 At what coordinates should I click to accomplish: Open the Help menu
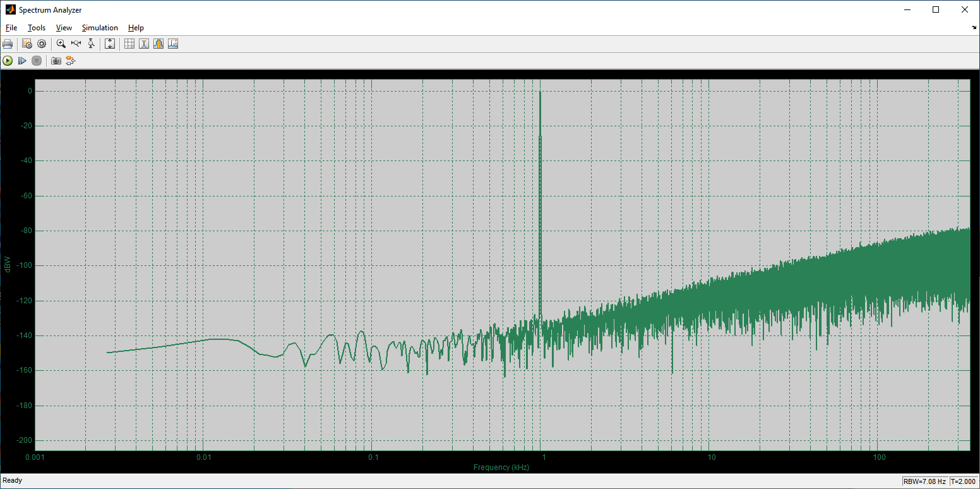[x=136, y=28]
